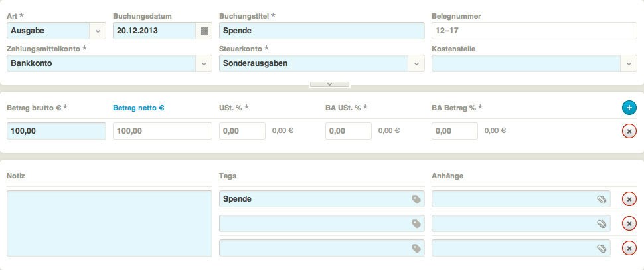Click the Betrag netto € link label
The height and width of the screenshot is (270, 644).
click(x=138, y=108)
